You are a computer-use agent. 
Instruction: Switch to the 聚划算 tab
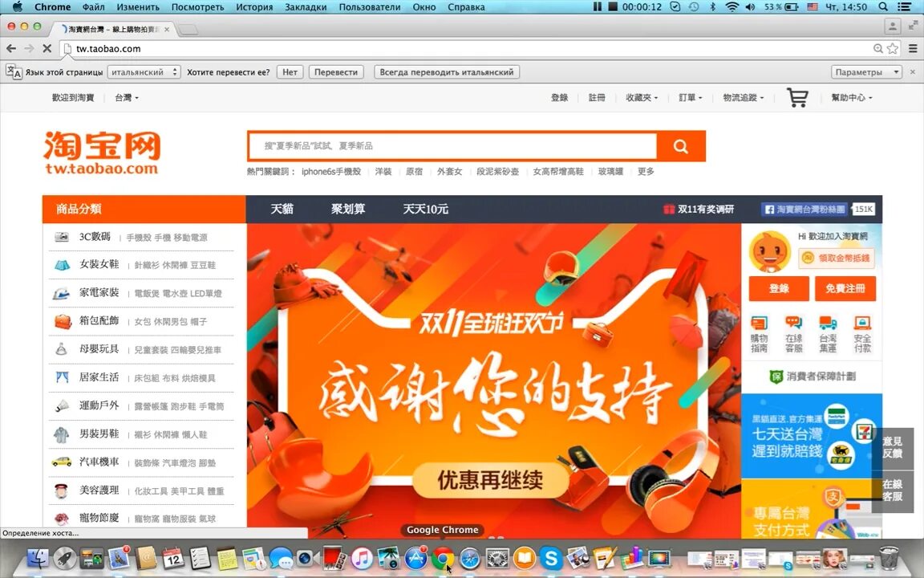click(347, 209)
